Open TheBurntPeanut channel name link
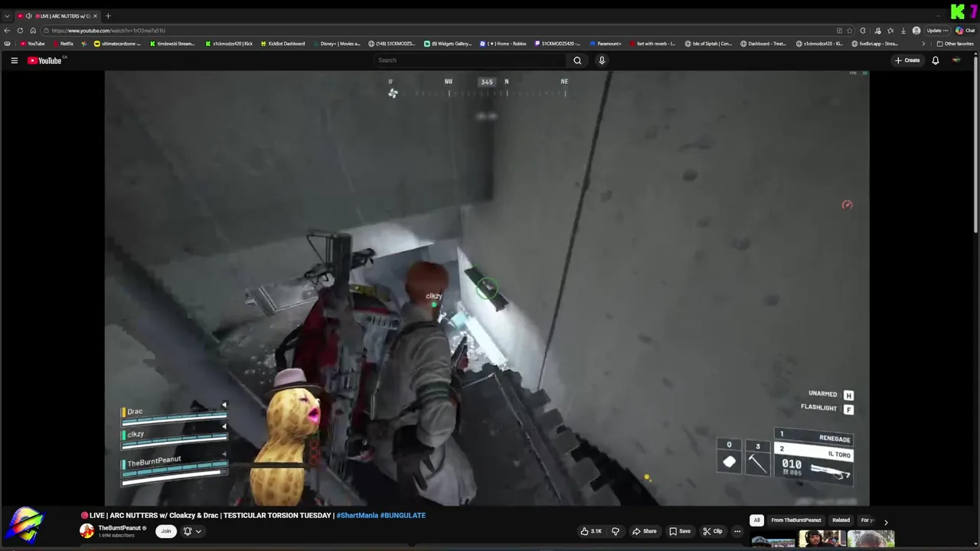980x551 pixels. click(x=119, y=528)
